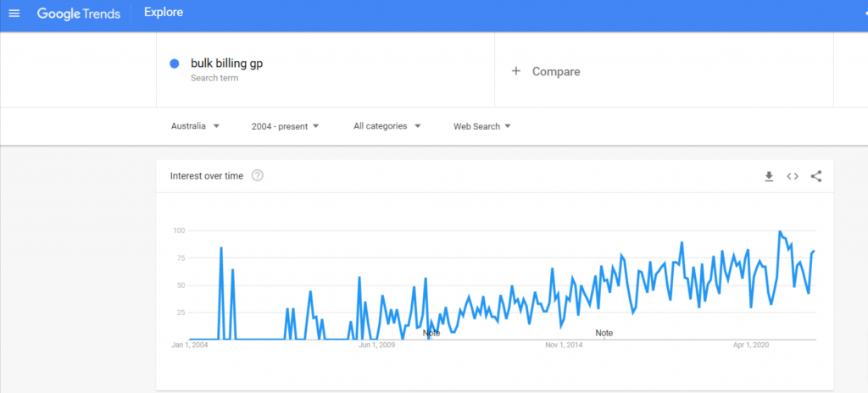Image resolution: width=868 pixels, height=393 pixels.
Task: Expand the Australia region dropdown
Action: tap(195, 126)
